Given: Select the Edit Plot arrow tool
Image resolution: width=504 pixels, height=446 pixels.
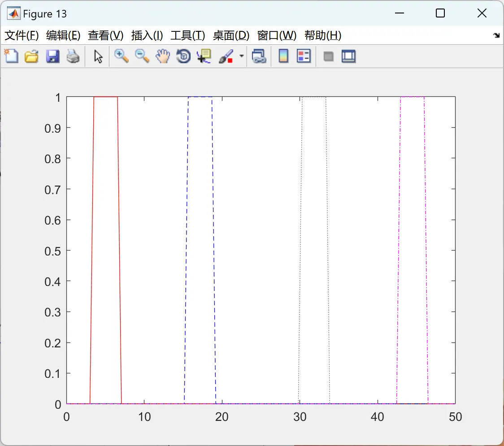Looking at the screenshot, I should click(98, 56).
